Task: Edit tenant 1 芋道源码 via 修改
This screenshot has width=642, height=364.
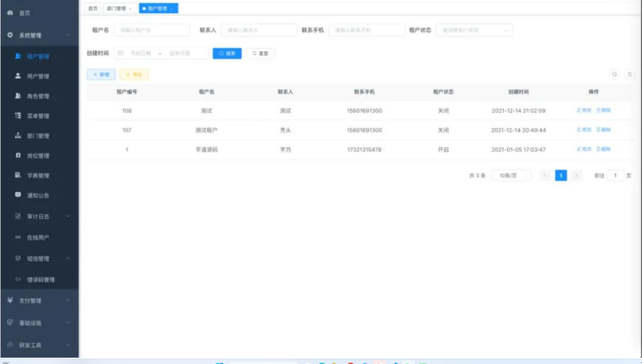Action: (x=584, y=149)
